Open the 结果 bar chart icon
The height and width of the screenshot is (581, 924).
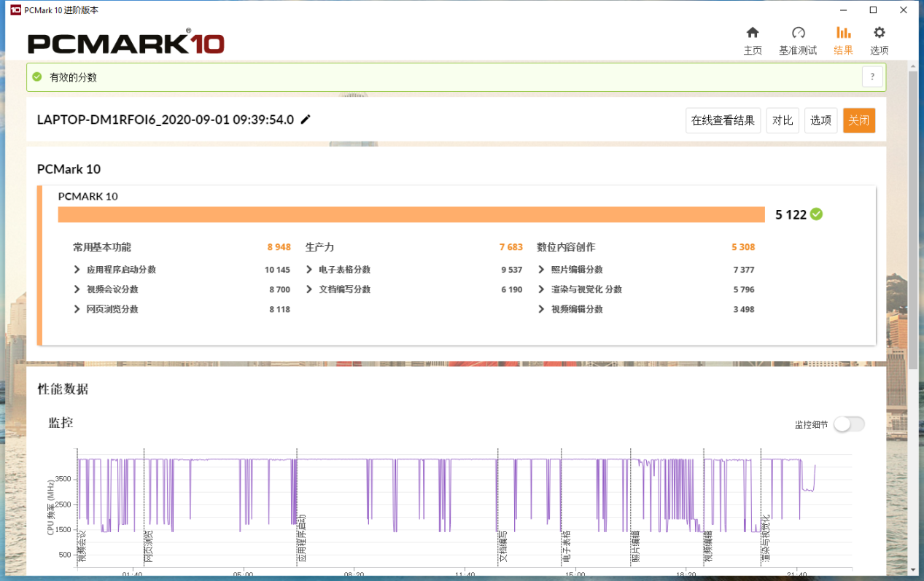click(843, 33)
